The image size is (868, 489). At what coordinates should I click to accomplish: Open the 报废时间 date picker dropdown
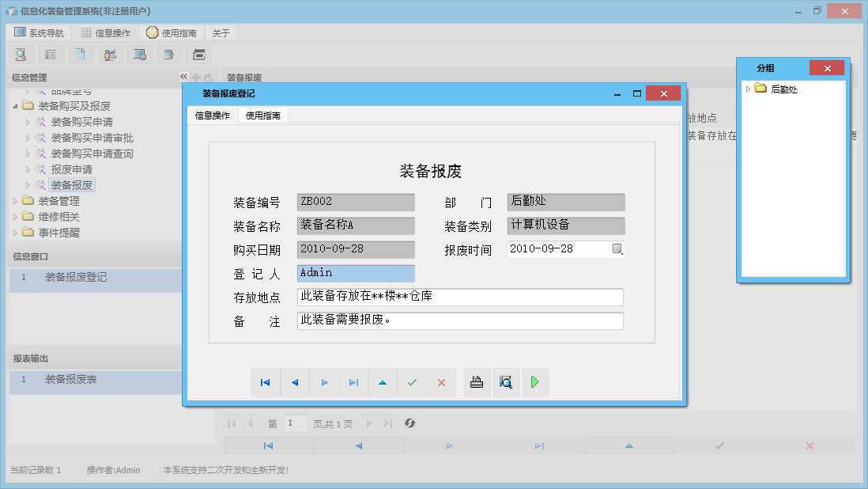[618, 248]
